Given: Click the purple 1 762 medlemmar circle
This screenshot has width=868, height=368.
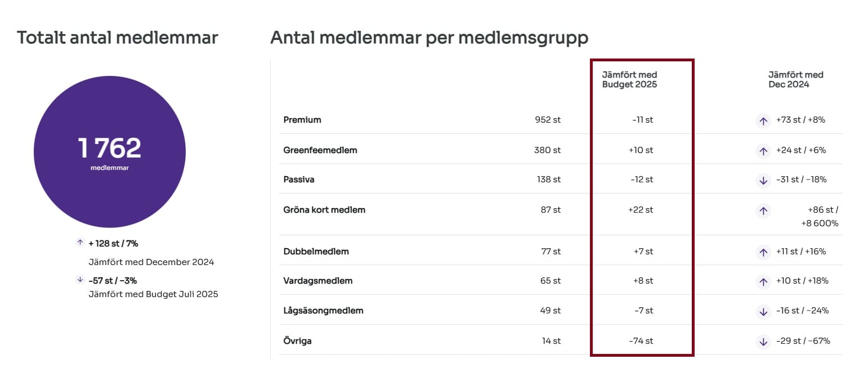Looking at the screenshot, I should pyautogui.click(x=110, y=152).
